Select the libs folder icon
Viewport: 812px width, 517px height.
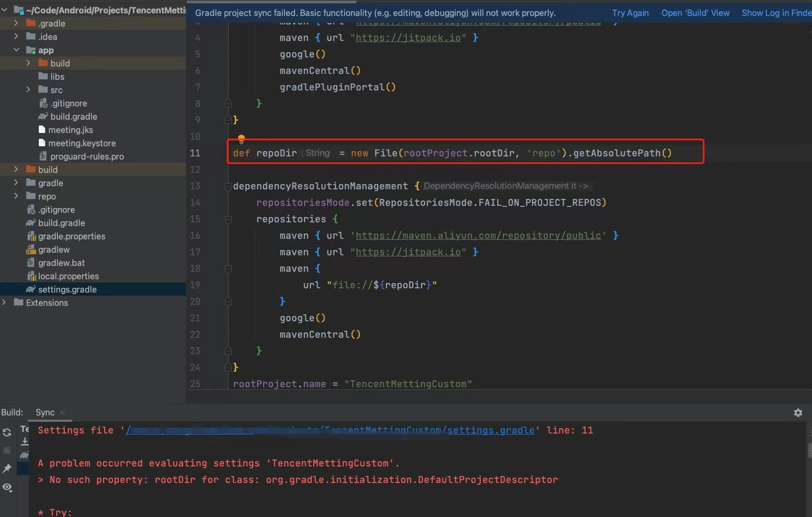43,77
